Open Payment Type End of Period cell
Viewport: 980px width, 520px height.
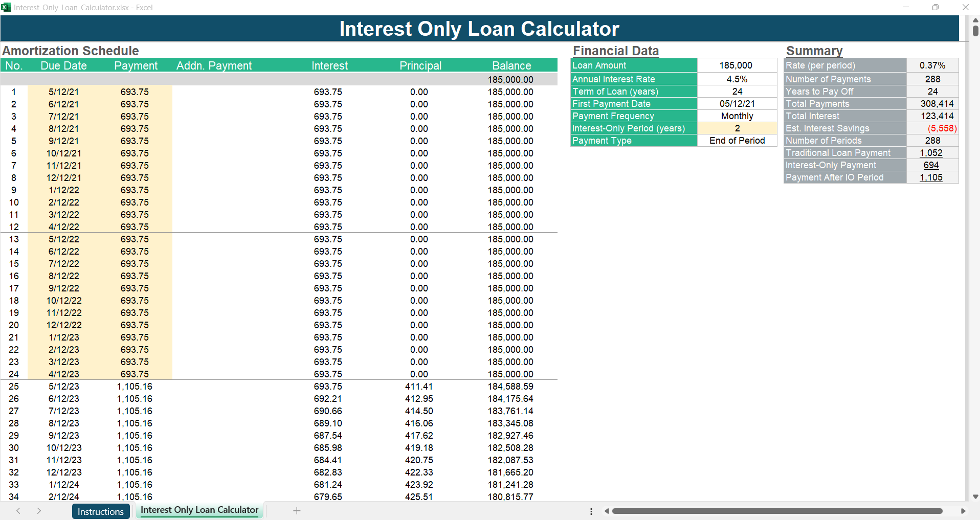[x=737, y=141]
